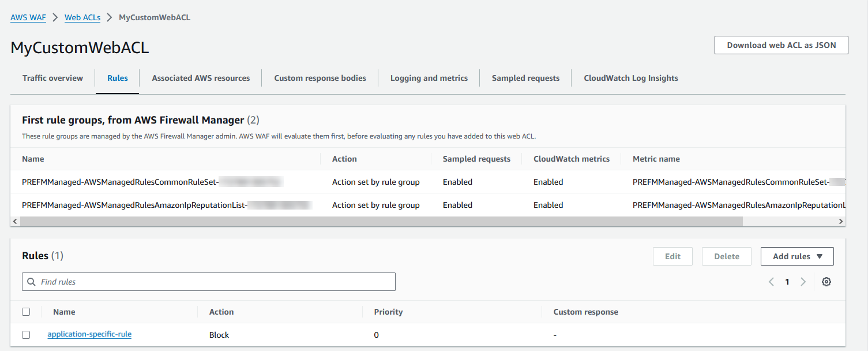Navigate back using Web ACLs breadcrumb
The height and width of the screenshot is (351, 868).
(x=82, y=17)
